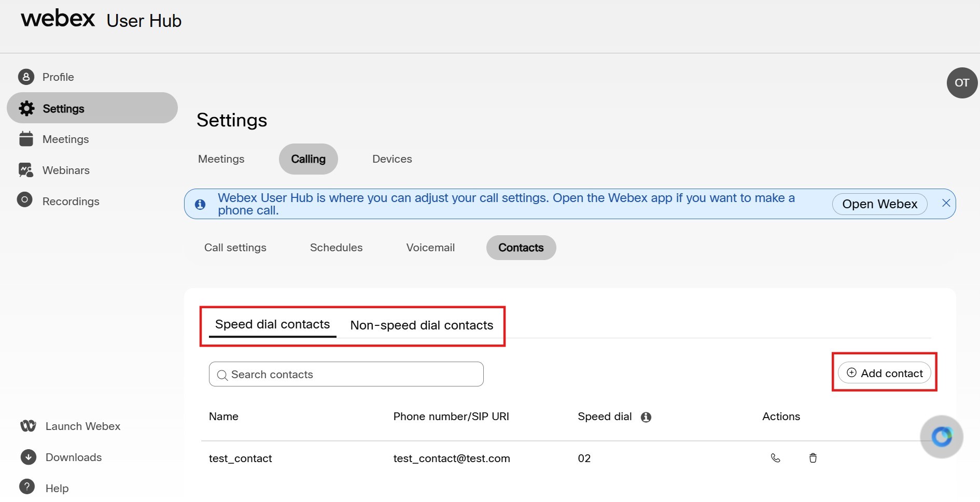
Task: Click the webex logo in header
Action: click(x=58, y=19)
